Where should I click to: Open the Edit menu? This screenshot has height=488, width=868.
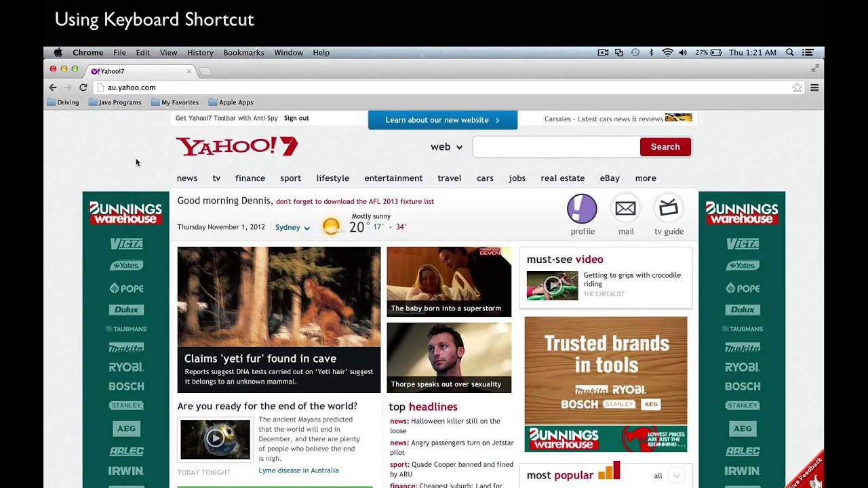(143, 52)
